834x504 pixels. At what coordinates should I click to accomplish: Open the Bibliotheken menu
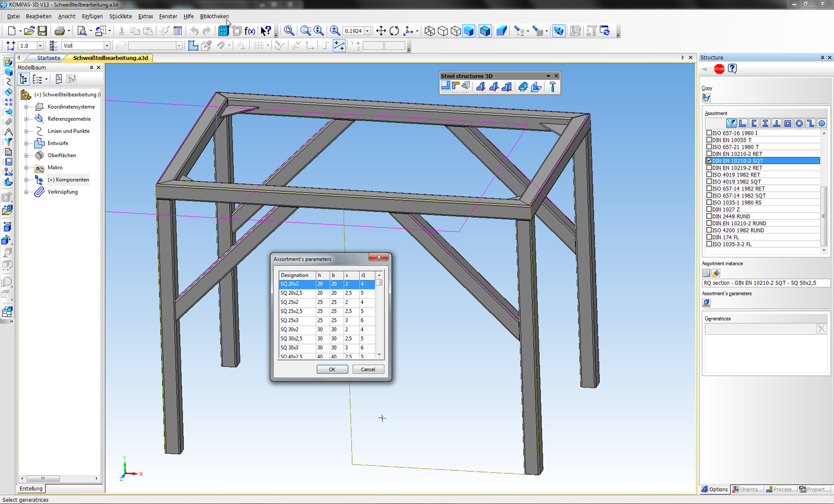tap(214, 16)
